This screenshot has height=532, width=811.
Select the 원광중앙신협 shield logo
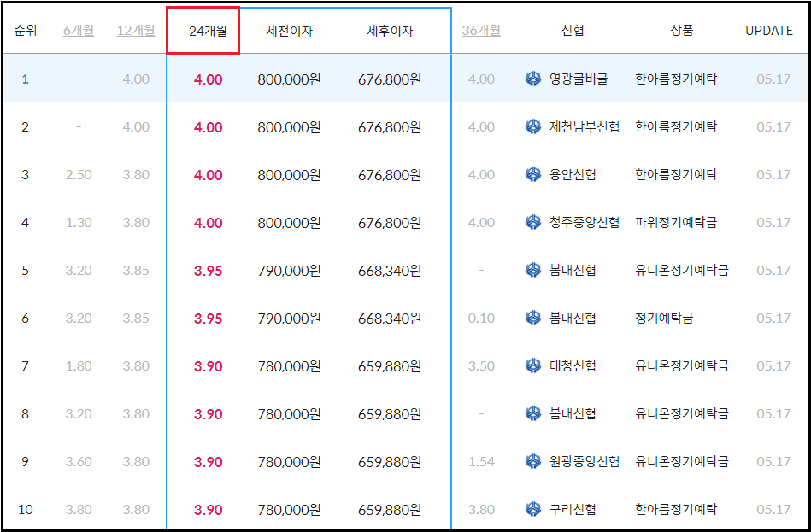pos(533,461)
